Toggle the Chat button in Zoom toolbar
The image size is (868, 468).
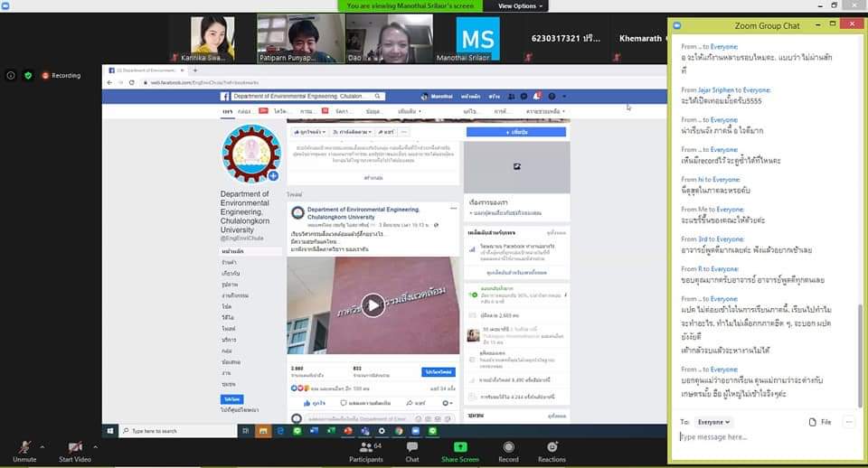(x=412, y=452)
